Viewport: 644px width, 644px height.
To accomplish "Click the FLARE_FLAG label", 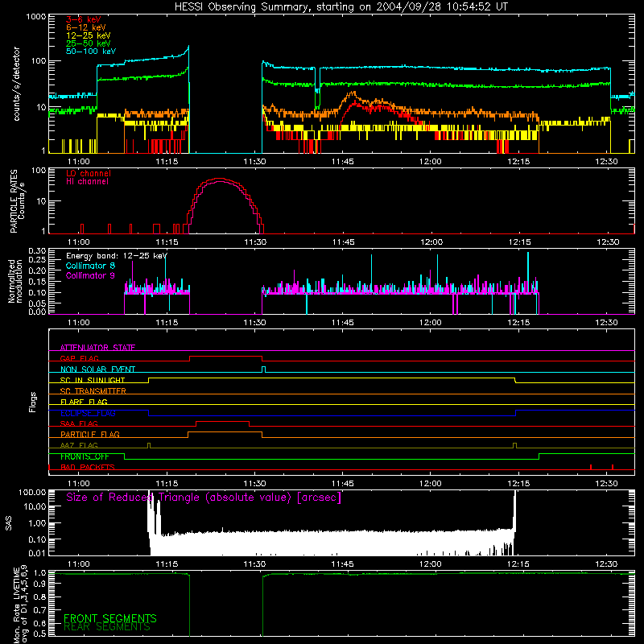I will pyautogui.click(x=84, y=402).
